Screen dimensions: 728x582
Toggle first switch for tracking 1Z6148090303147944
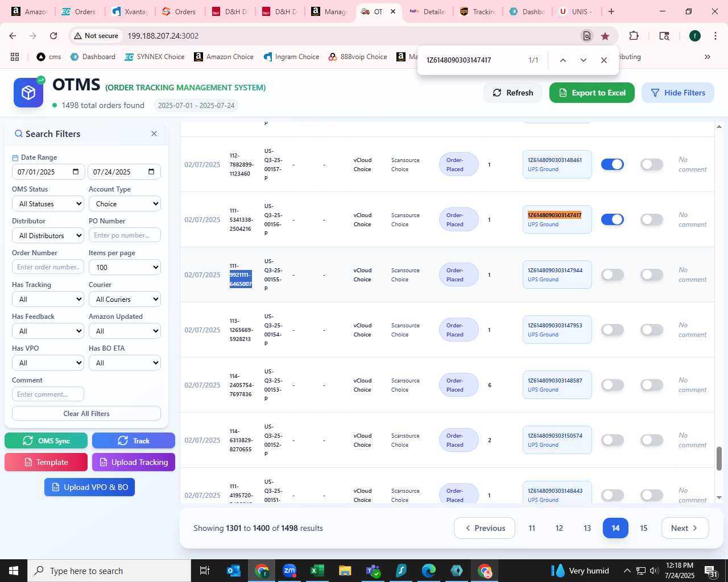coord(613,275)
